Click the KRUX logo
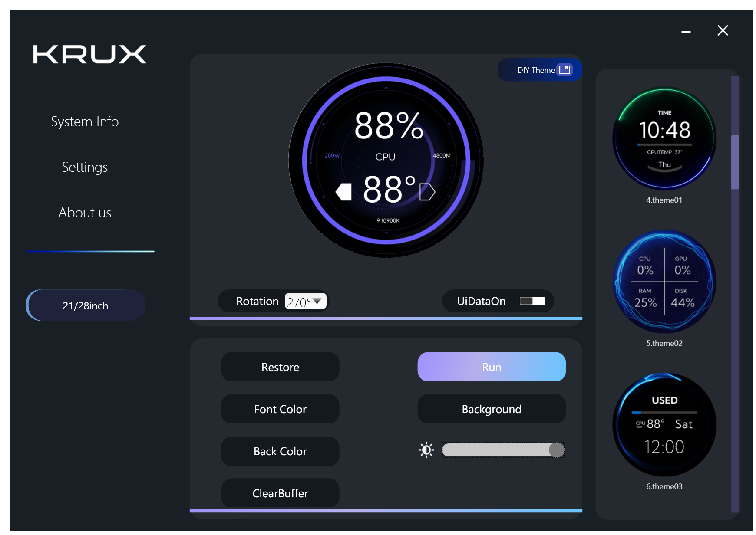756x535 pixels. click(89, 55)
